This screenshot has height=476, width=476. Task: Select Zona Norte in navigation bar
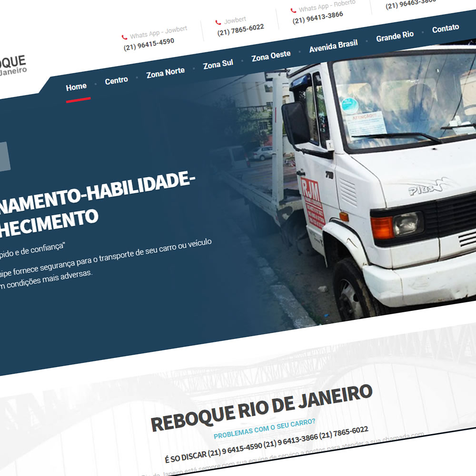[165, 73]
